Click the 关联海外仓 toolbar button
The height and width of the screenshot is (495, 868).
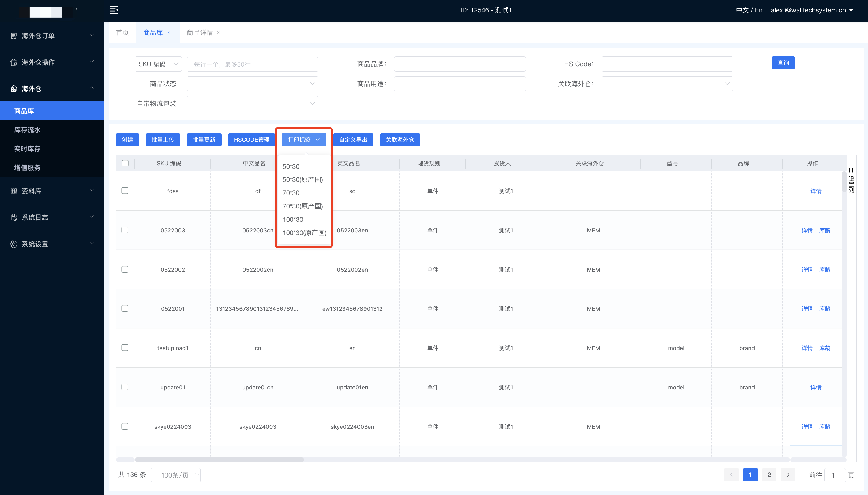click(400, 140)
